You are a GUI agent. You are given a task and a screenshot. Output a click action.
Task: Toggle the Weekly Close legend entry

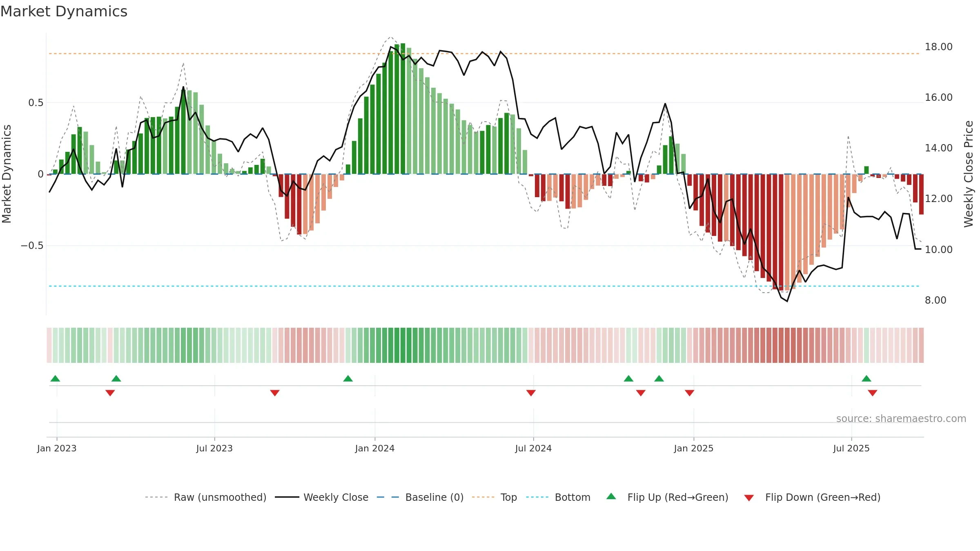point(322,497)
